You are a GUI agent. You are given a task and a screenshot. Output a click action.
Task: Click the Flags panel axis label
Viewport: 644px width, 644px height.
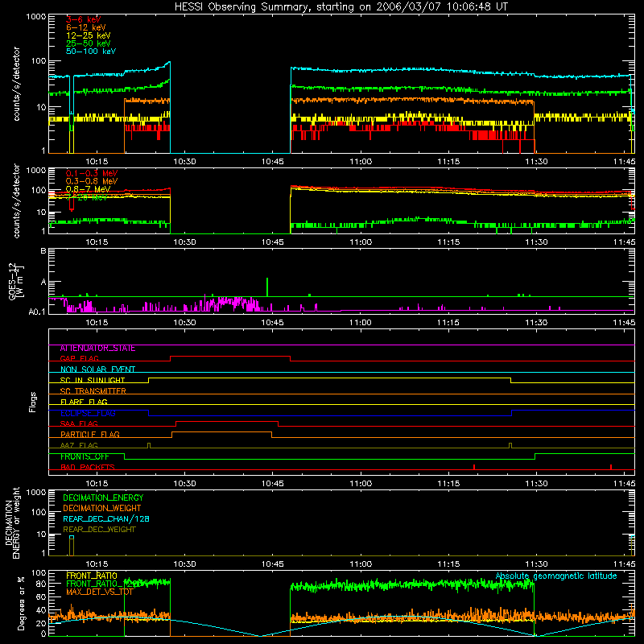(x=32, y=402)
